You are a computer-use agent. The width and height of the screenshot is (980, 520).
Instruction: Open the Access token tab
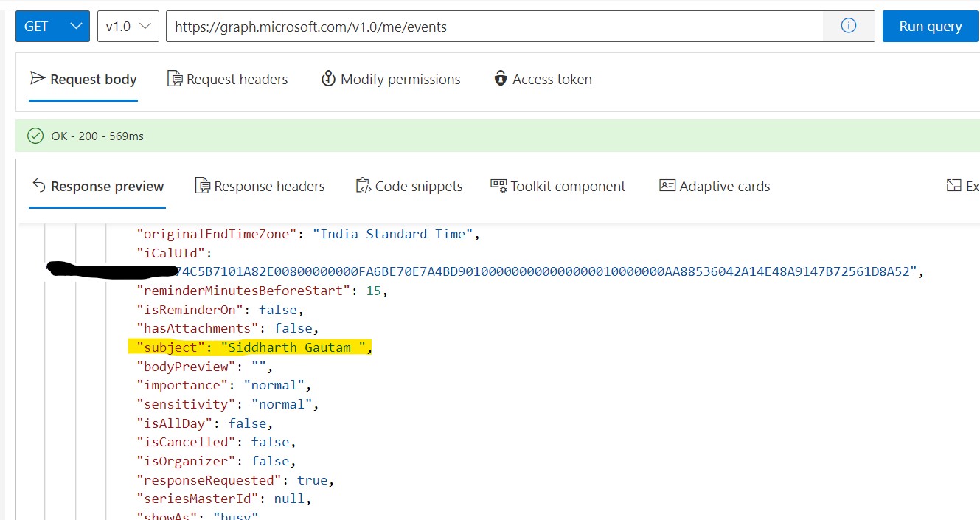pos(543,79)
